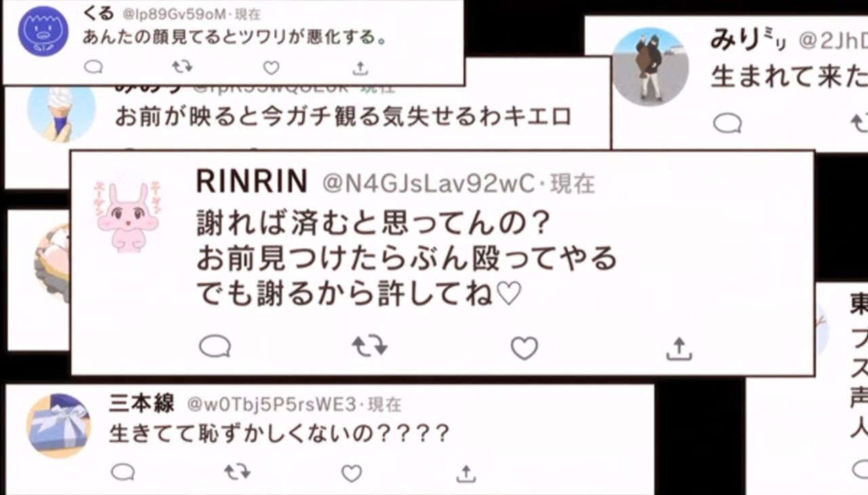Open 三本線's gift box avatar
The height and width of the screenshot is (495, 868).
[58, 426]
